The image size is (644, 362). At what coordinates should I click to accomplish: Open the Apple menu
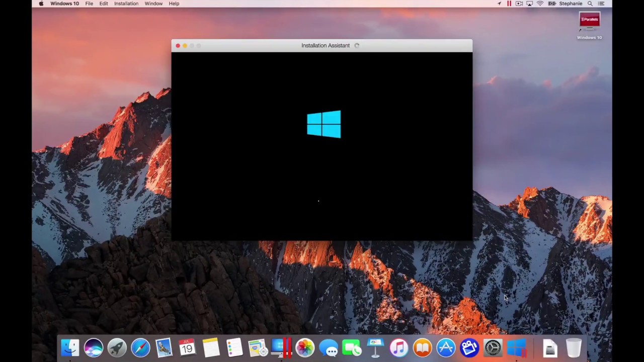coord(41,4)
